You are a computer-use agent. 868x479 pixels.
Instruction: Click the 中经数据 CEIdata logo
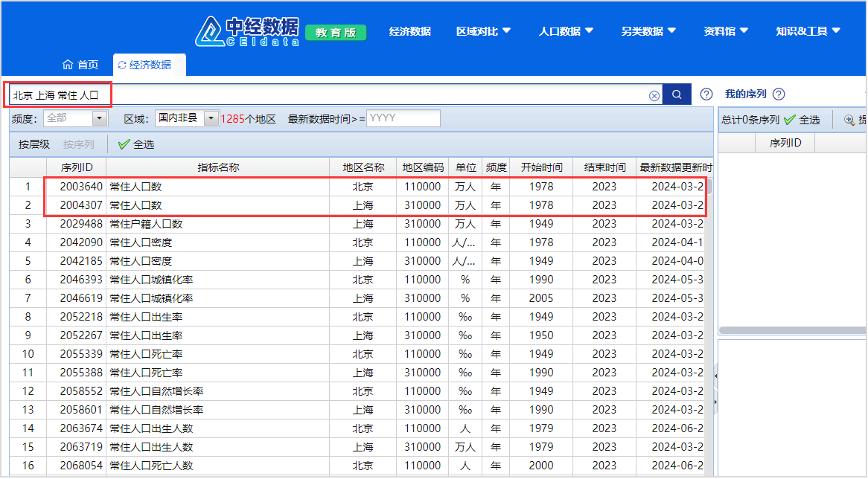pos(247,31)
